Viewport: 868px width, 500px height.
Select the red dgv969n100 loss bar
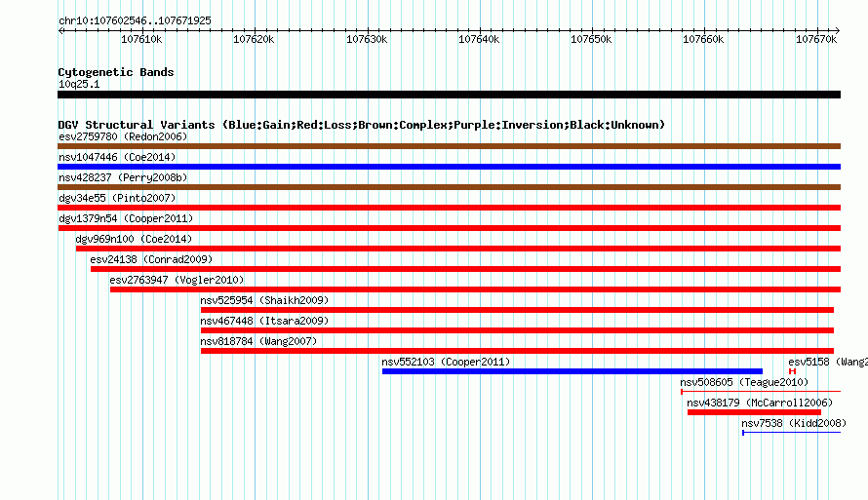[458, 249]
